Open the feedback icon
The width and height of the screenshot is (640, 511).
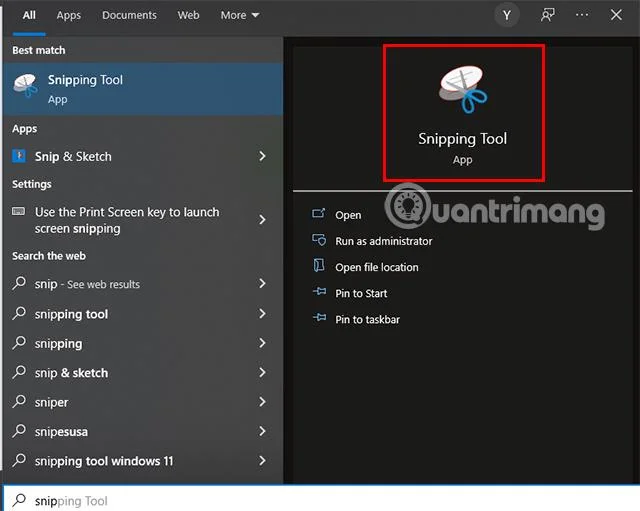pyautogui.click(x=547, y=16)
